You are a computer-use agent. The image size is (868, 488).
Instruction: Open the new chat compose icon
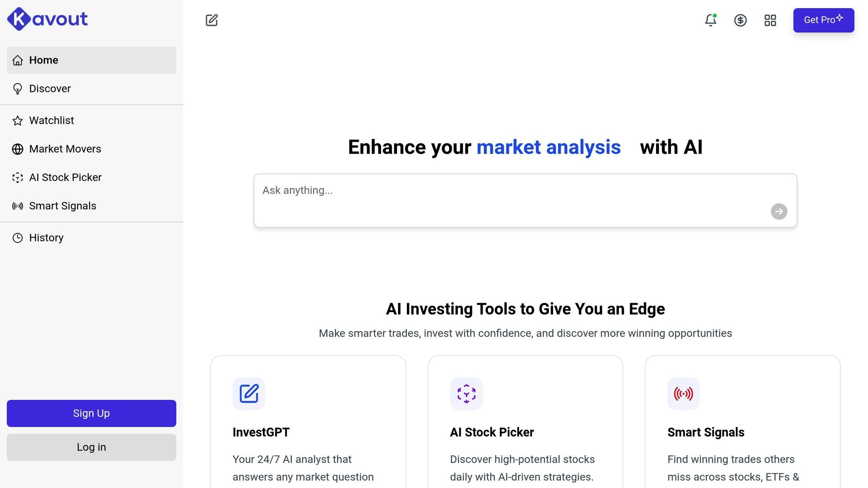click(x=211, y=20)
